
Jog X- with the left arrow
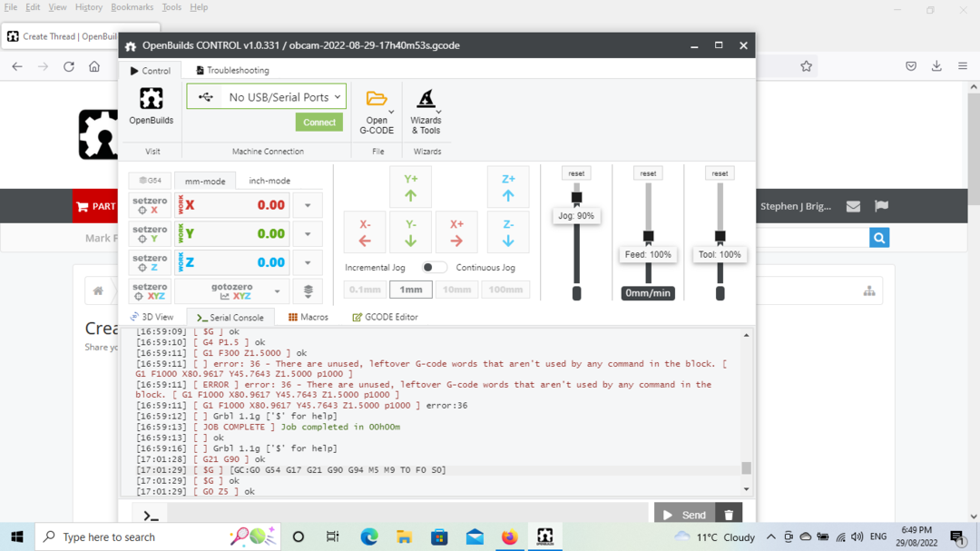point(365,232)
